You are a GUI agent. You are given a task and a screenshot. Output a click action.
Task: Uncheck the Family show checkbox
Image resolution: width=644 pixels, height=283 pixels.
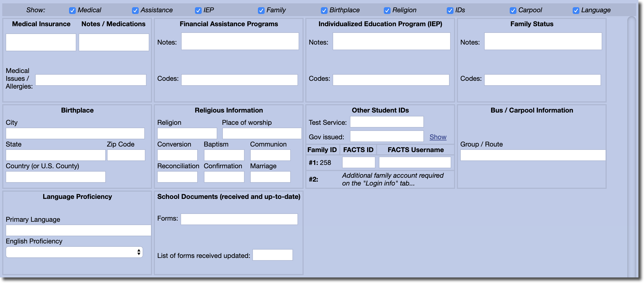[261, 11]
